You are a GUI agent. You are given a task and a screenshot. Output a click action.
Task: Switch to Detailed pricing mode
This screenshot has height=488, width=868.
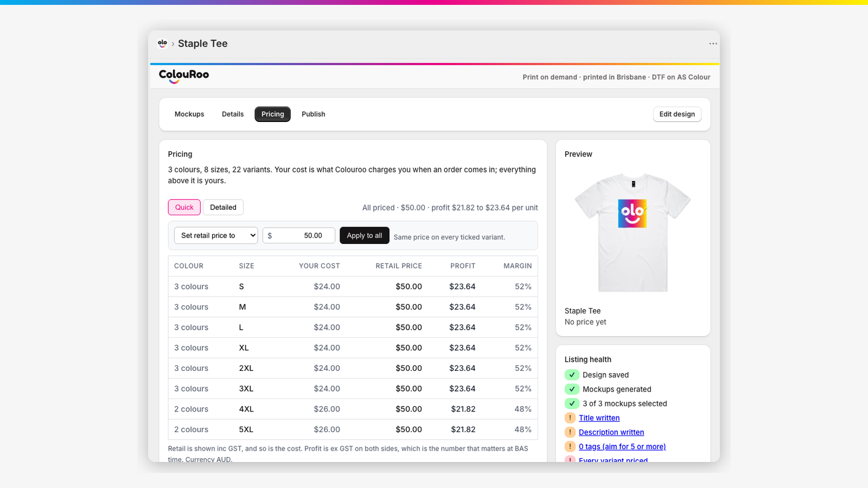pyautogui.click(x=223, y=207)
